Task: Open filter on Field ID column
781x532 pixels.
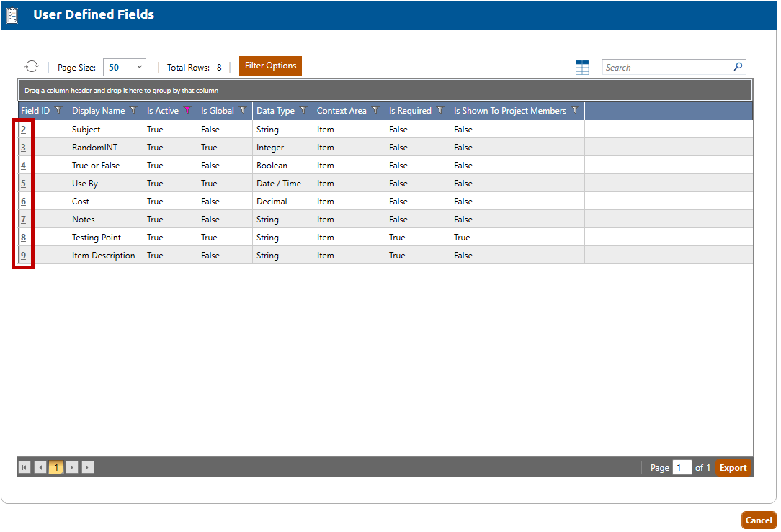Action: [58, 111]
